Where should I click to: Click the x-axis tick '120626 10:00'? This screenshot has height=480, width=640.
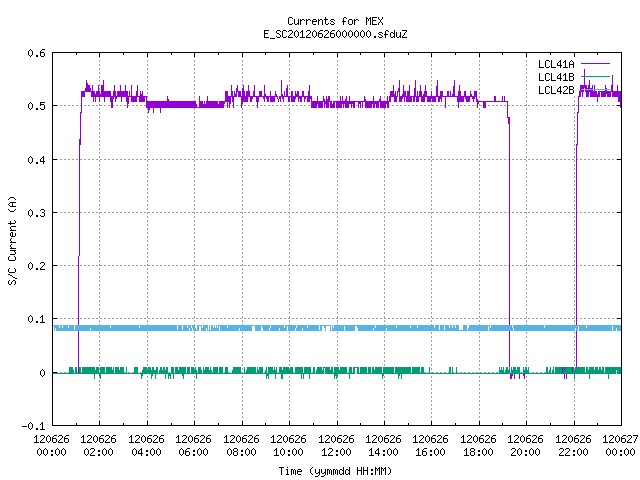tap(288, 446)
